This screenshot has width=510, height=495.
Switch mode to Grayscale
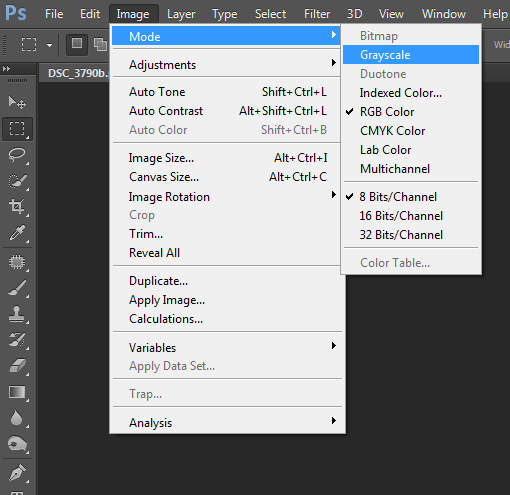pyautogui.click(x=411, y=55)
